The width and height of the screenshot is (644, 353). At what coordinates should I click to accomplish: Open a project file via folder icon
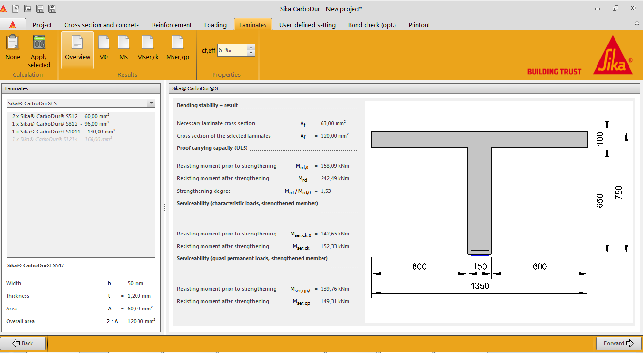tap(28, 8)
